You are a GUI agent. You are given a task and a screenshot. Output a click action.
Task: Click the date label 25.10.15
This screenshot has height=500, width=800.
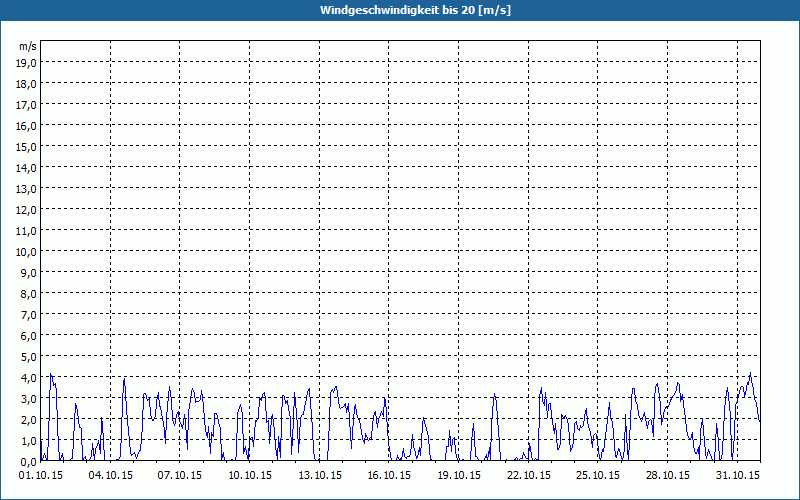[597, 476]
